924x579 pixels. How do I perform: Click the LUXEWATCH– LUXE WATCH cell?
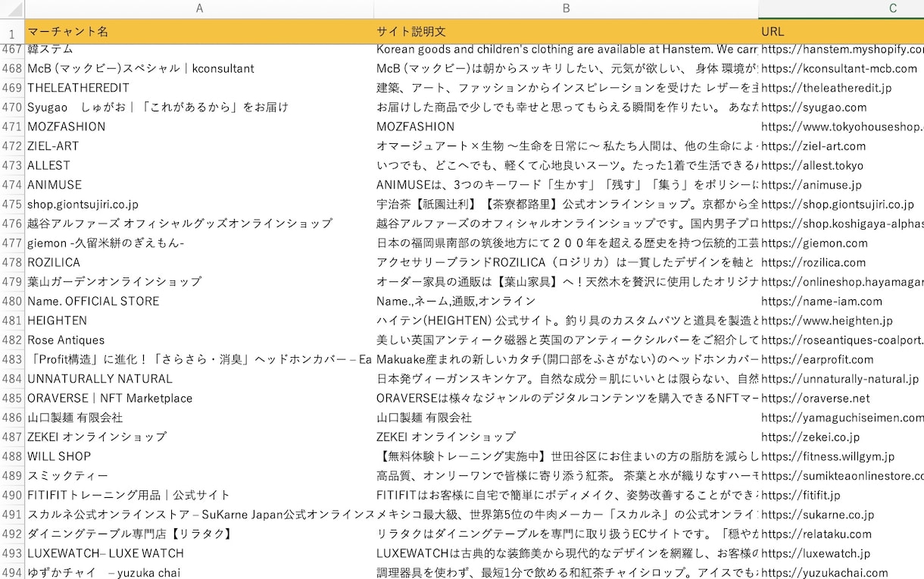199,553
